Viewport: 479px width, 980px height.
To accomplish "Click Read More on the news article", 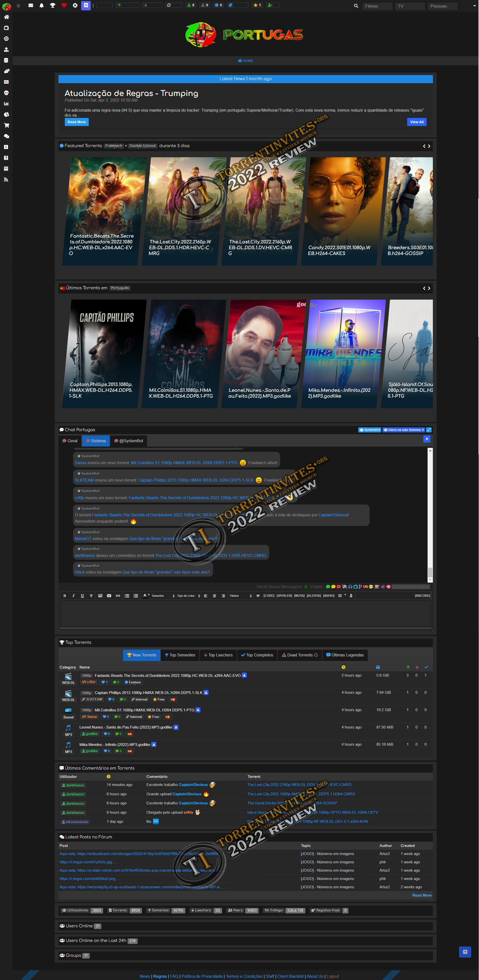I will (76, 122).
